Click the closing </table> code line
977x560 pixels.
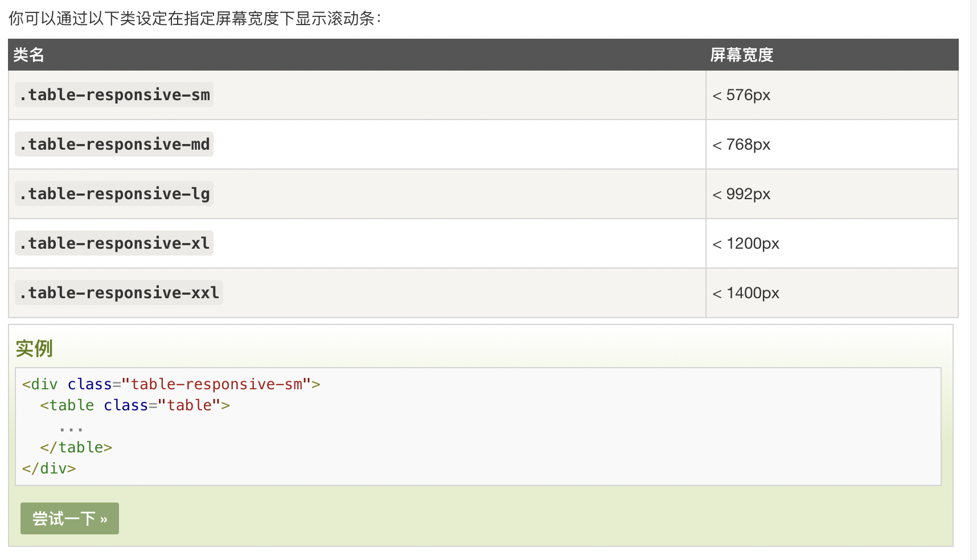coord(76,447)
